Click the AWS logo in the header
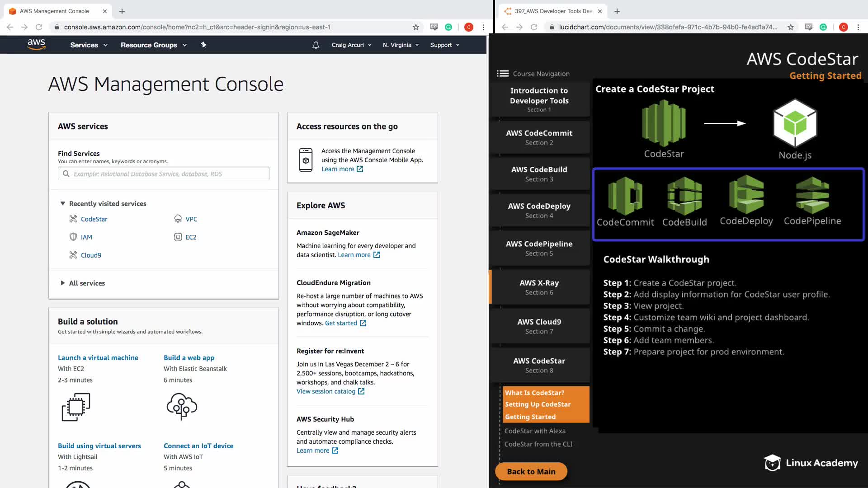Screen dimensions: 868x488 (x=36, y=44)
